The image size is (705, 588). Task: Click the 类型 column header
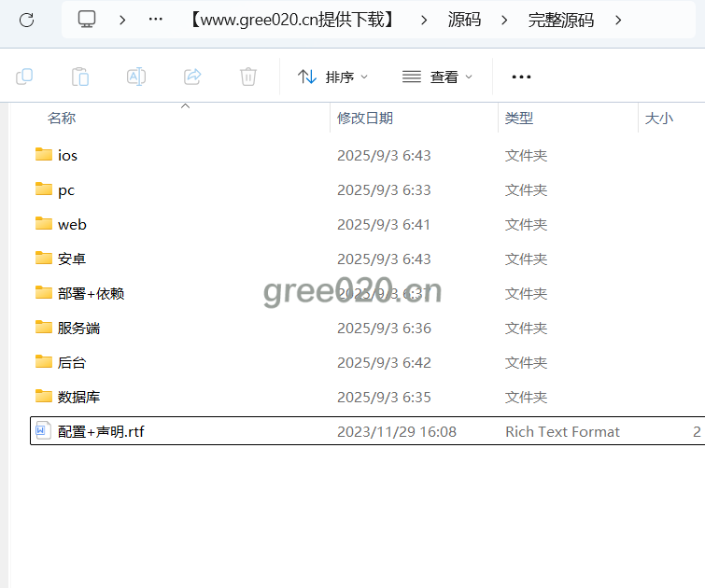519,119
